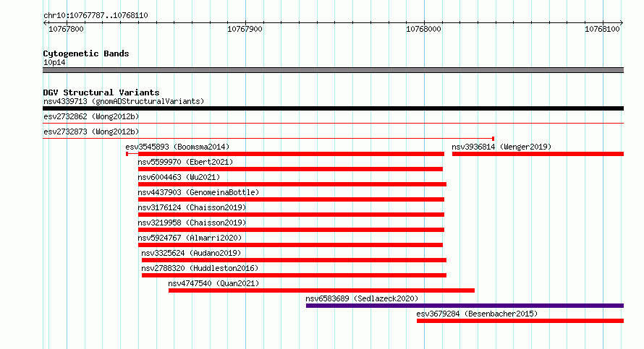Click the gray 10p14 cytogenetic band bar

coord(333,70)
